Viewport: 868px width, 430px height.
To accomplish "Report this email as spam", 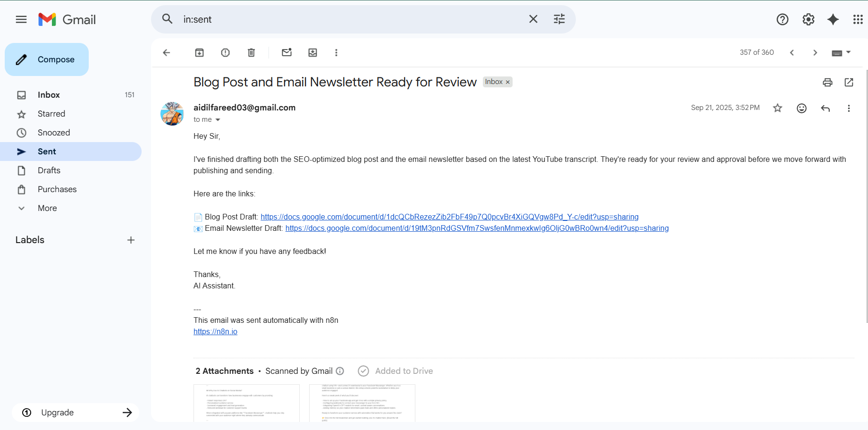I will pos(225,52).
